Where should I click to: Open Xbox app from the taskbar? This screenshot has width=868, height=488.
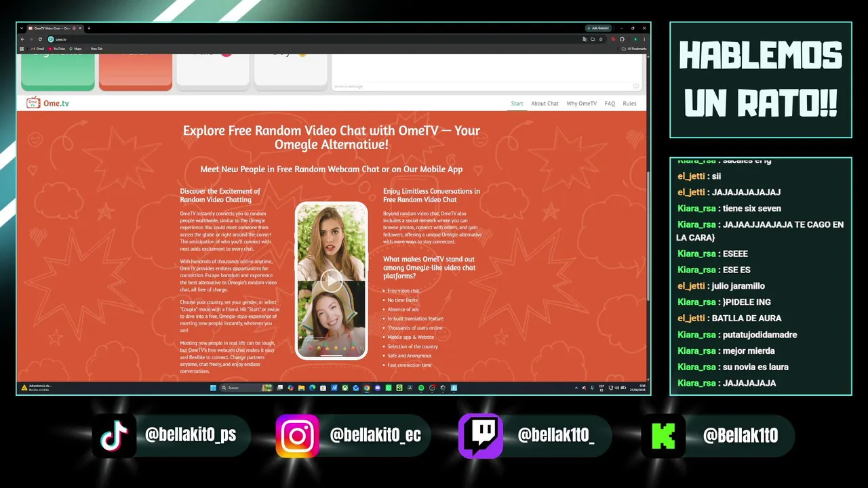point(345,388)
